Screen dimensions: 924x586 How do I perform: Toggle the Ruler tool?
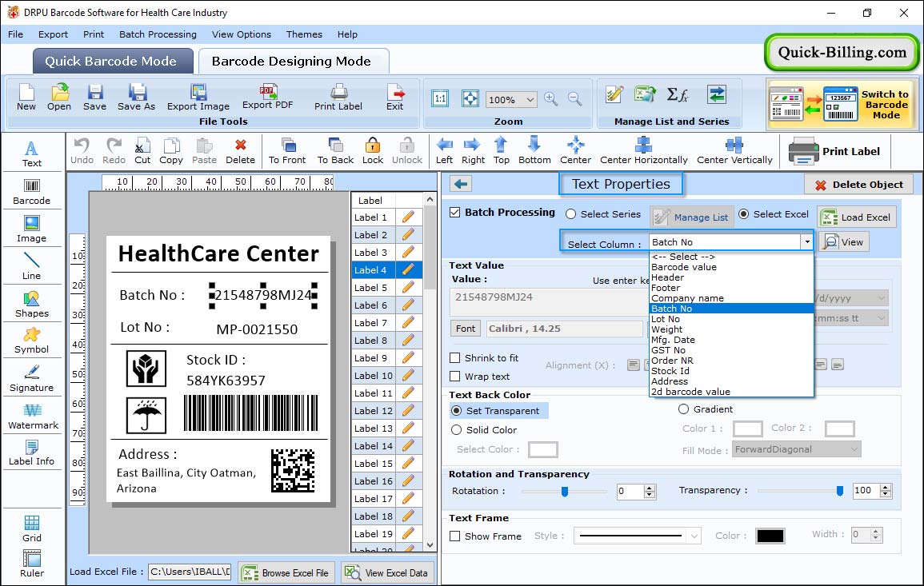32,564
